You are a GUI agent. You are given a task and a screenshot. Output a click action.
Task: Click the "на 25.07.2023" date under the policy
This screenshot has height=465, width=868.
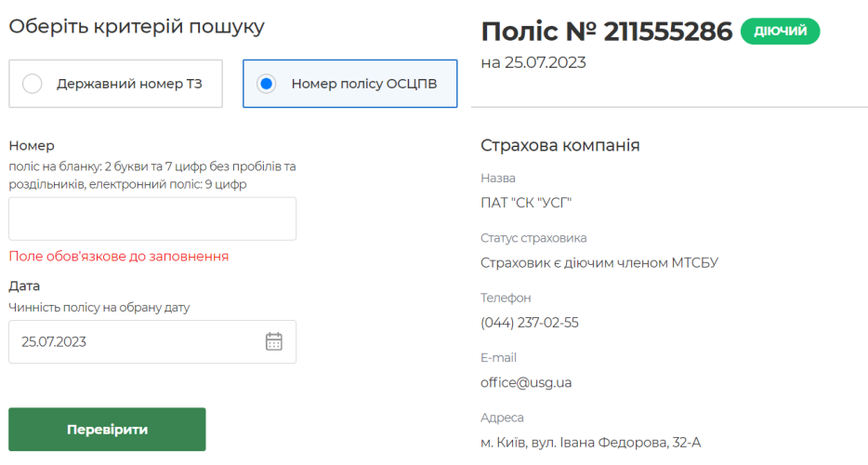533,62
